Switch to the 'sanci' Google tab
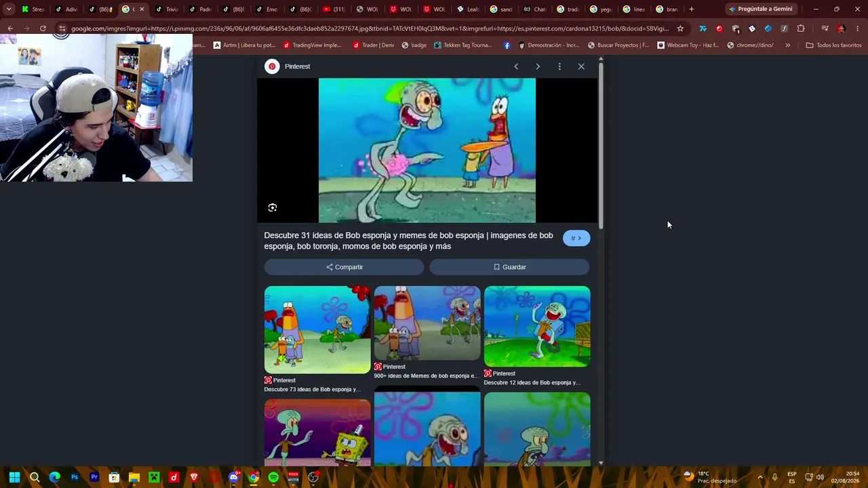Viewport: 868px width, 488px height. (x=502, y=9)
